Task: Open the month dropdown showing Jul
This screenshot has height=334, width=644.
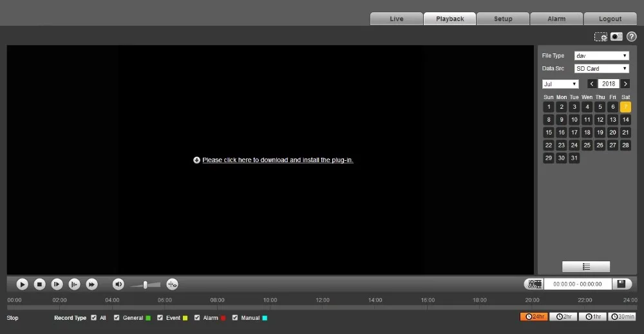Action: tap(560, 84)
